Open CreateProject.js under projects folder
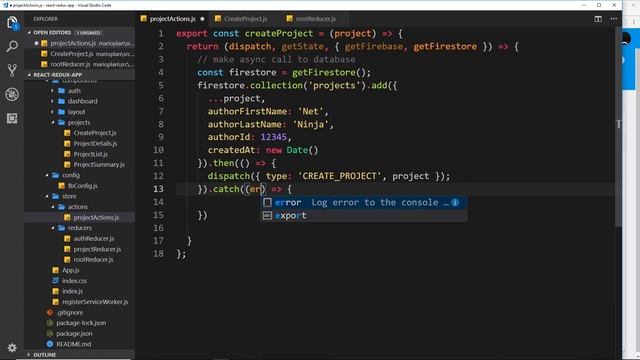This screenshot has width=640, height=360. [95, 133]
